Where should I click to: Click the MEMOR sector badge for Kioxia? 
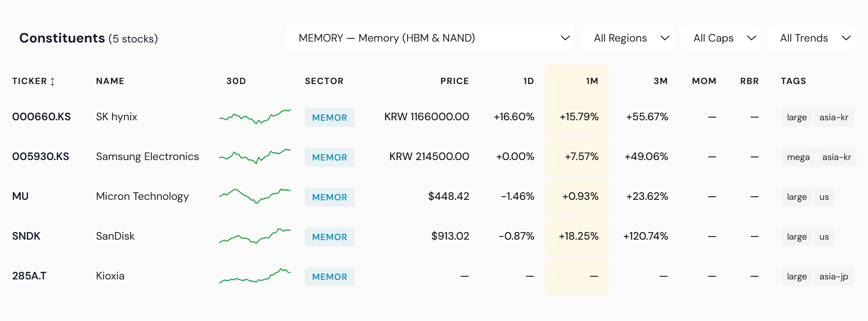click(x=330, y=277)
